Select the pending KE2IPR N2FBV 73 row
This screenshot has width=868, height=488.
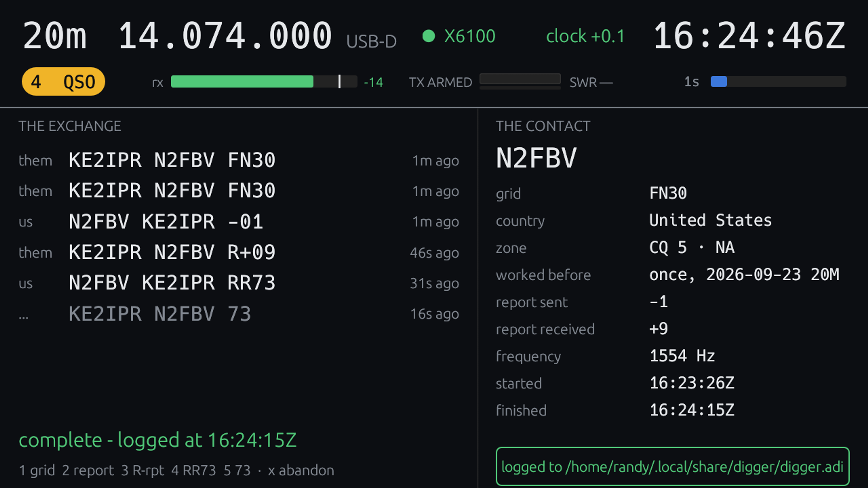pyautogui.click(x=239, y=314)
